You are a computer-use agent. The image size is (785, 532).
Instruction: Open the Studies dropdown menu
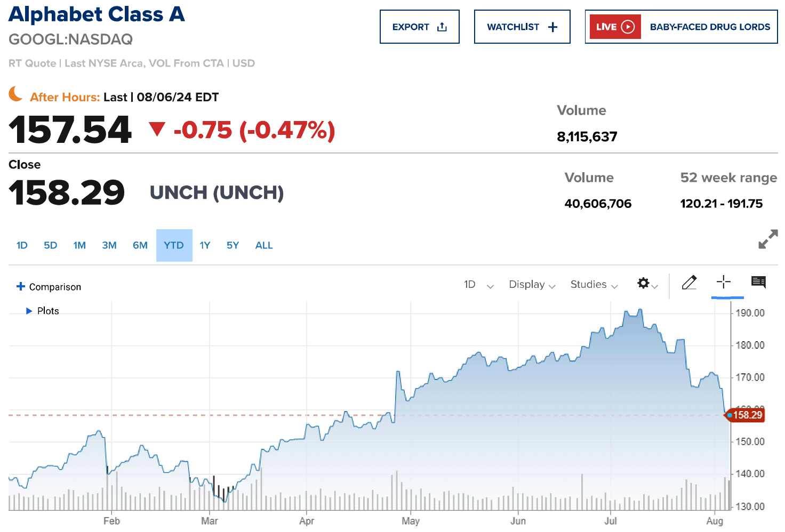click(594, 285)
